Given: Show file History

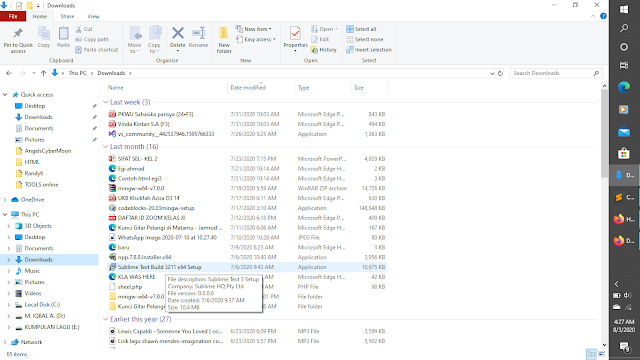Looking at the screenshot, I should click(x=324, y=50).
